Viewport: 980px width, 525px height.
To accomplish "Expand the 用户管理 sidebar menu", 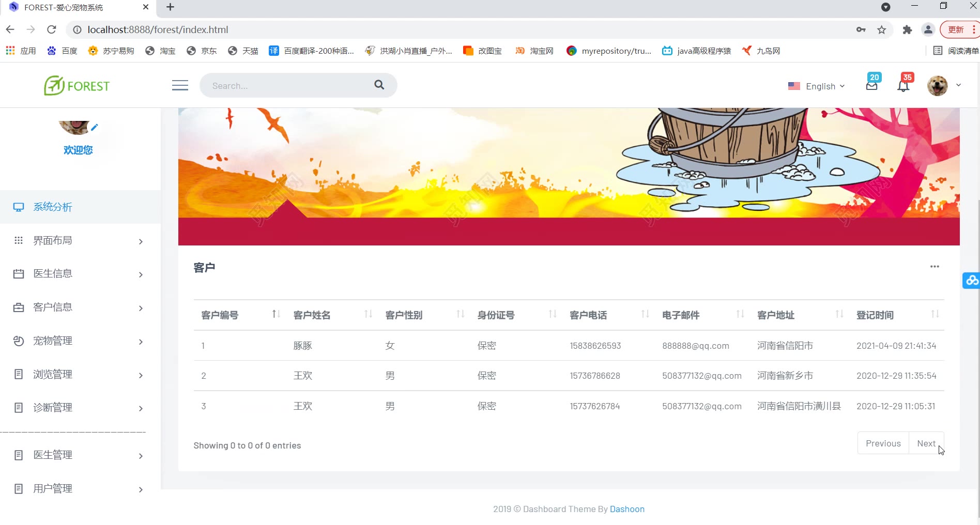I will pyautogui.click(x=80, y=489).
